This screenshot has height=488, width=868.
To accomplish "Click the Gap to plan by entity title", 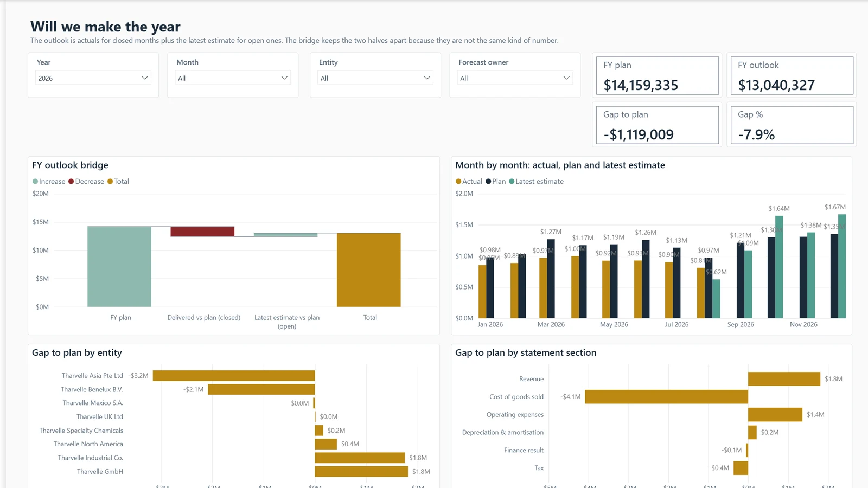I will [x=77, y=353].
